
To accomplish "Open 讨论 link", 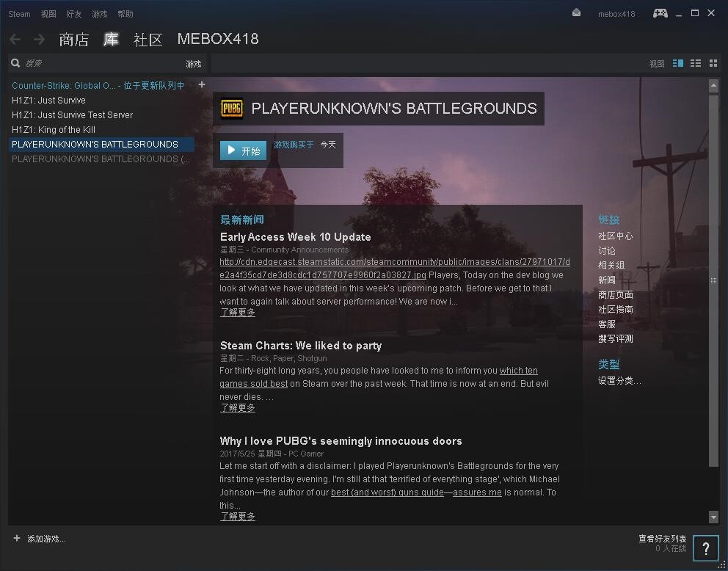I will click(607, 251).
